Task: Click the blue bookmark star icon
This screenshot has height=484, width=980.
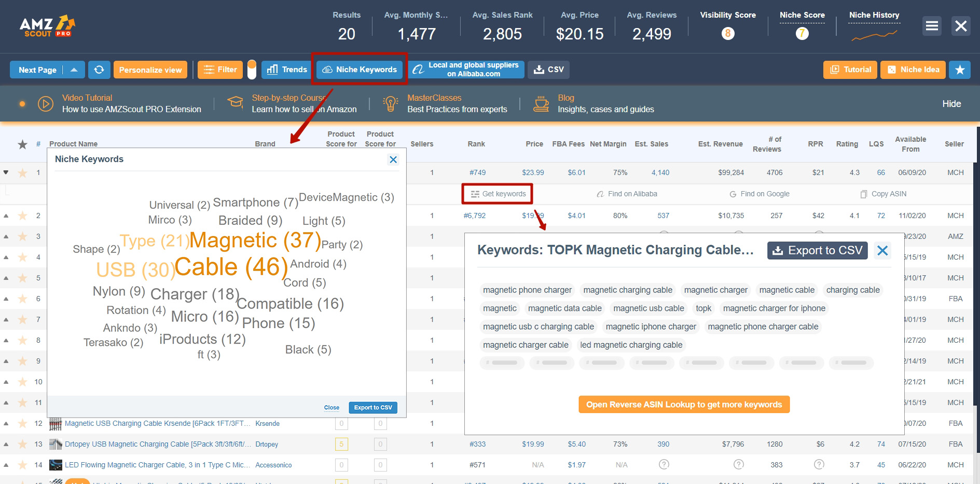Action: click(960, 69)
